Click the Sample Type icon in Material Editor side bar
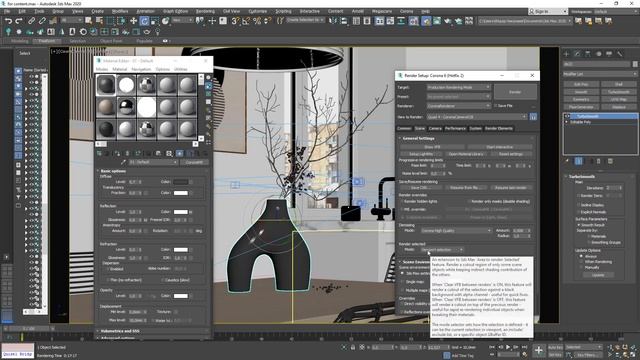 tap(209, 78)
